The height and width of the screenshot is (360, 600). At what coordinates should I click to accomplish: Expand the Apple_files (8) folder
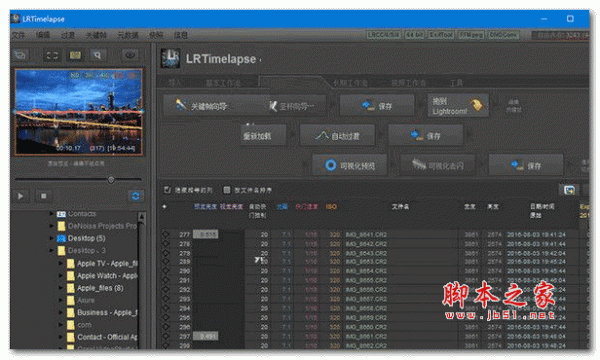point(60,288)
